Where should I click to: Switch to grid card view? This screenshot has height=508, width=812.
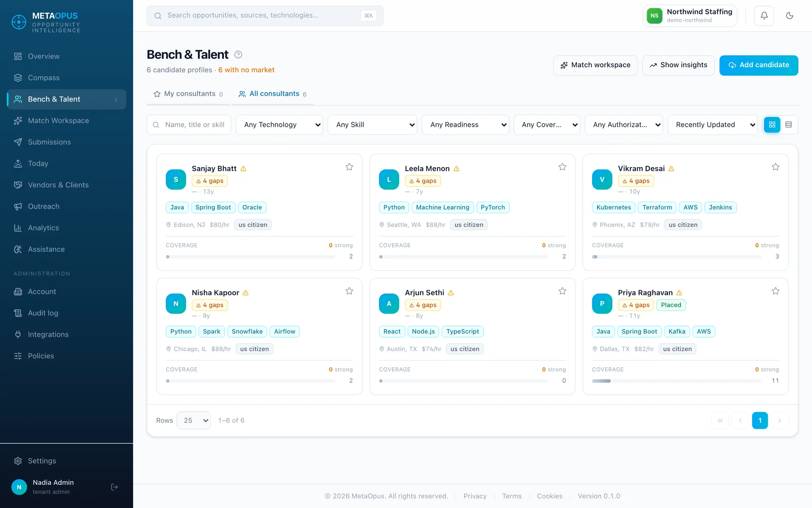(x=772, y=125)
